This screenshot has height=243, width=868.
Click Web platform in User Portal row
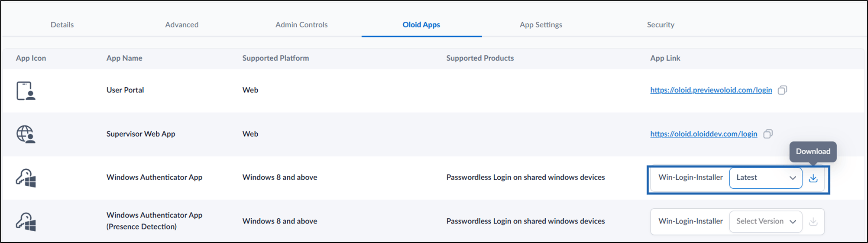[250, 90]
